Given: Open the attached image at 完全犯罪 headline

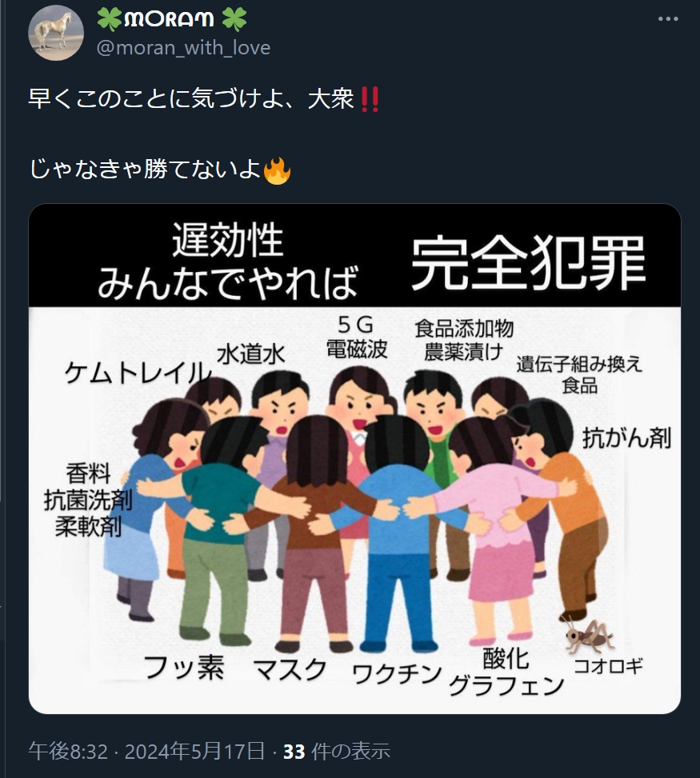Looking at the screenshot, I should coord(528,263).
